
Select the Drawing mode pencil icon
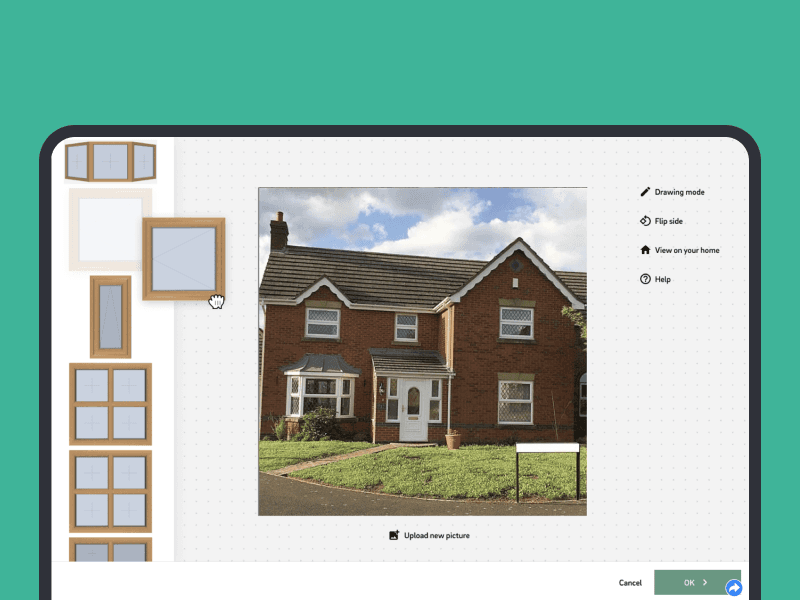(x=645, y=191)
